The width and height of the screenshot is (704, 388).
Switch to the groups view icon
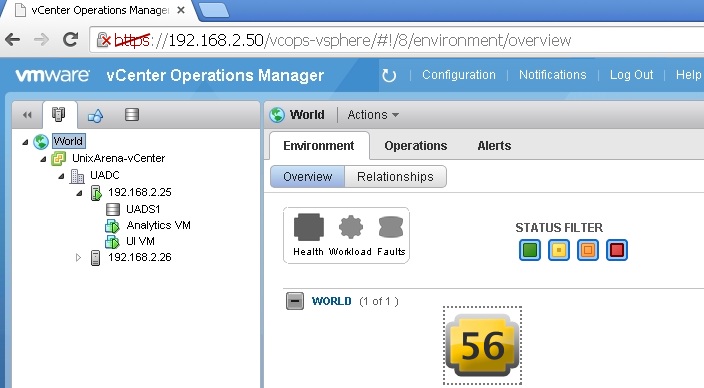click(95, 115)
